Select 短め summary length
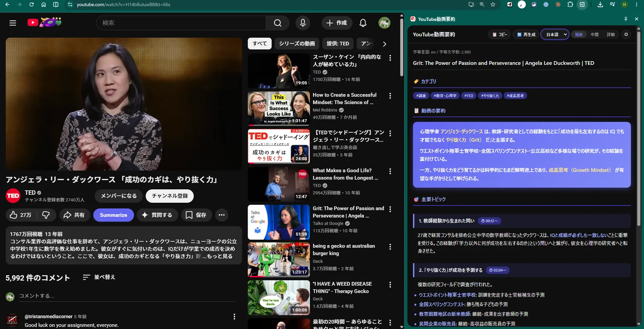 pos(579,35)
